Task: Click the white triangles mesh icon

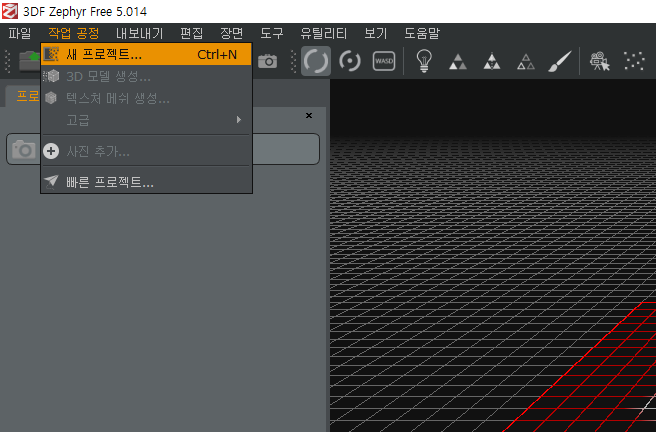Action: (x=492, y=61)
